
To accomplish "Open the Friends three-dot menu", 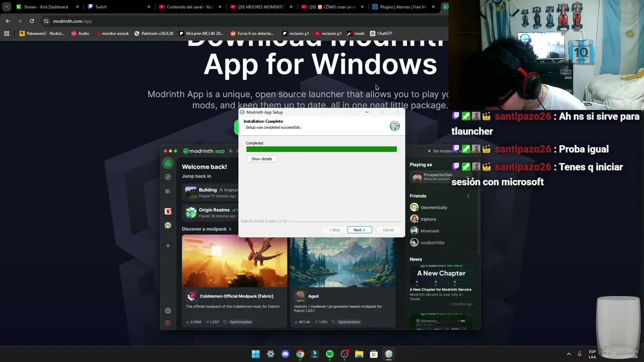I will pos(468,196).
